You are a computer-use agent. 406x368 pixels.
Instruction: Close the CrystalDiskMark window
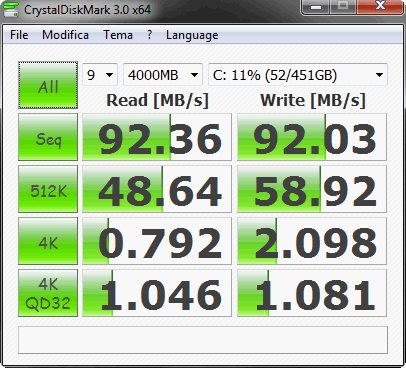(380, 7)
